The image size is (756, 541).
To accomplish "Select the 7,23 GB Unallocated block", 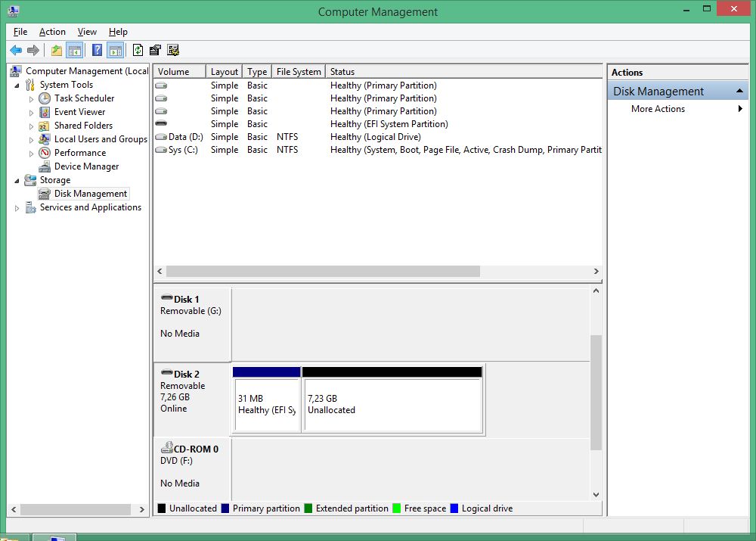I will tap(392, 404).
